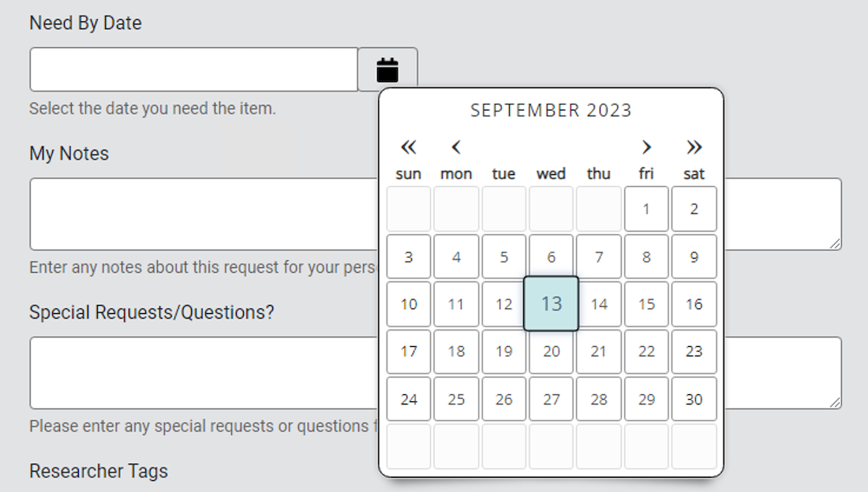Skip ahead one year with double-right arrows

click(x=694, y=147)
